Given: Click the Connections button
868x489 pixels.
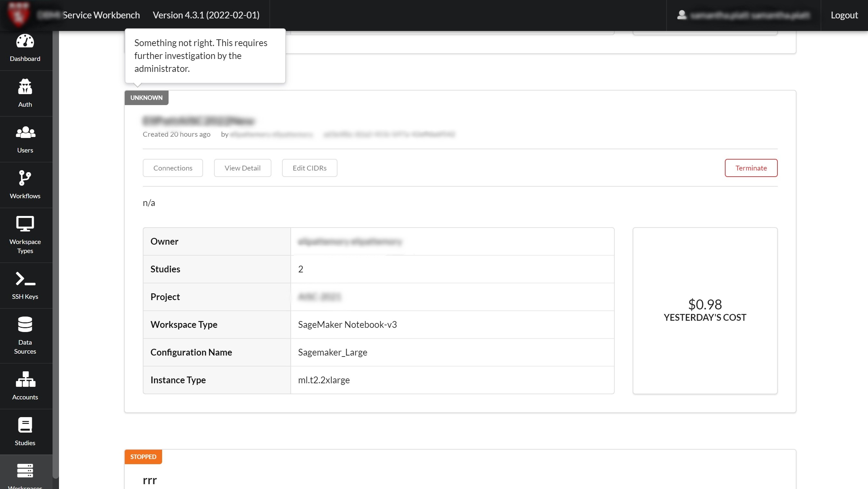Looking at the screenshot, I should tap(172, 168).
